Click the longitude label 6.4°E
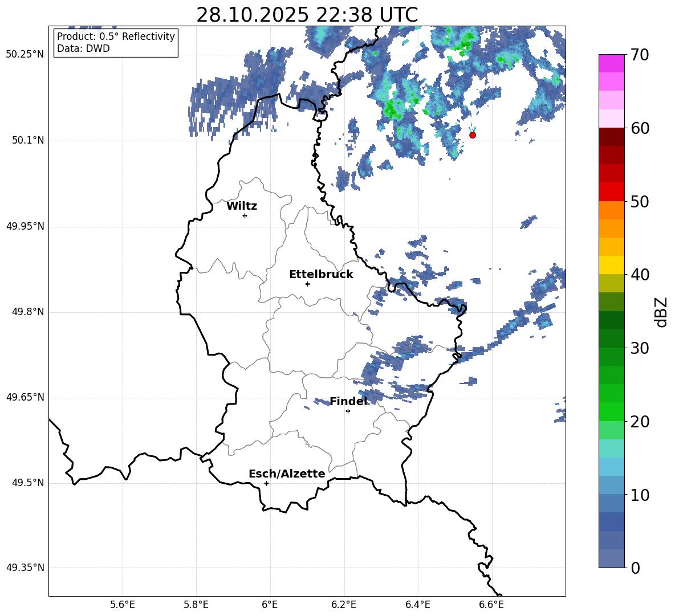This screenshot has height=616, width=675. coord(417,605)
